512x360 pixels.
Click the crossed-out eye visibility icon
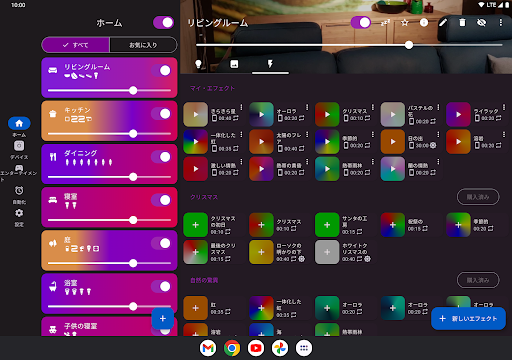481,23
